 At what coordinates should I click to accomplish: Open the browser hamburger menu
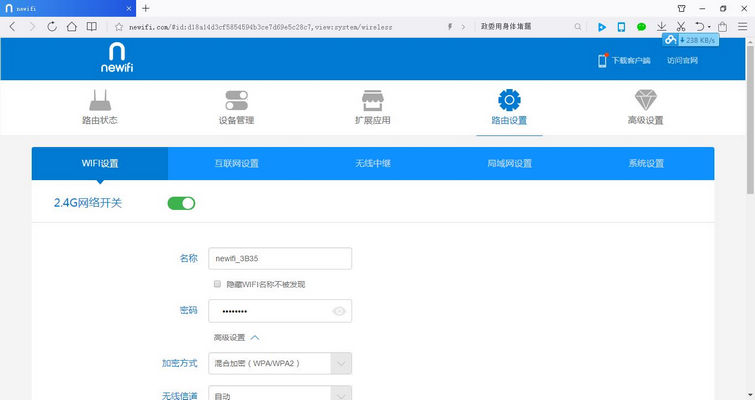pos(742,26)
